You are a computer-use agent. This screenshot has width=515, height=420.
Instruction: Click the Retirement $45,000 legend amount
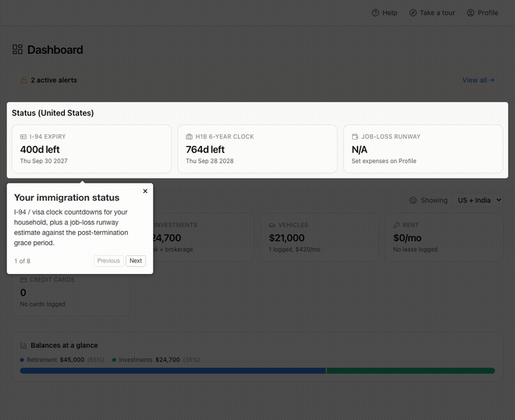pos(72,360)
